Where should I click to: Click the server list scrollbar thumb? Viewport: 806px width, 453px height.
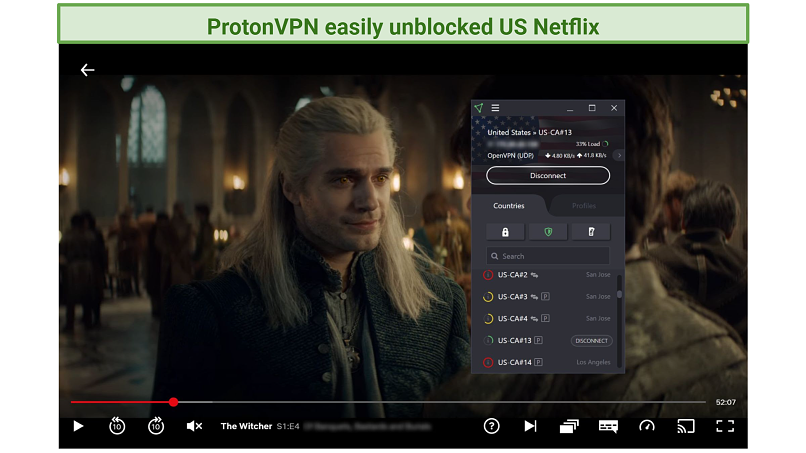click(x=619, y=295)
